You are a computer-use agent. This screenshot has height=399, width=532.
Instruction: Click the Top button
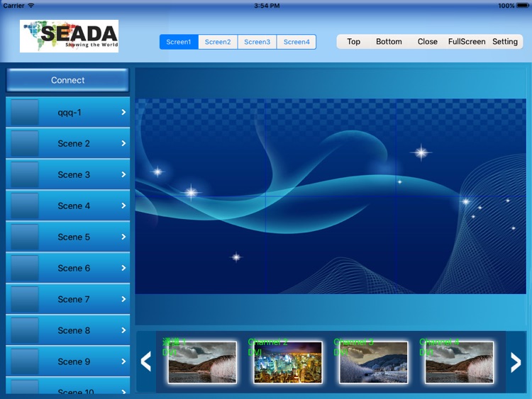tap(353, 41)
